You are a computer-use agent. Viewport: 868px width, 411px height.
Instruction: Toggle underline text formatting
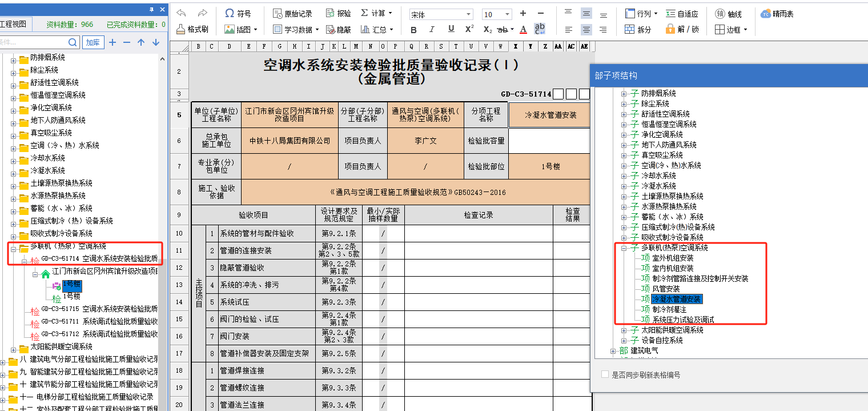(451, 29)
